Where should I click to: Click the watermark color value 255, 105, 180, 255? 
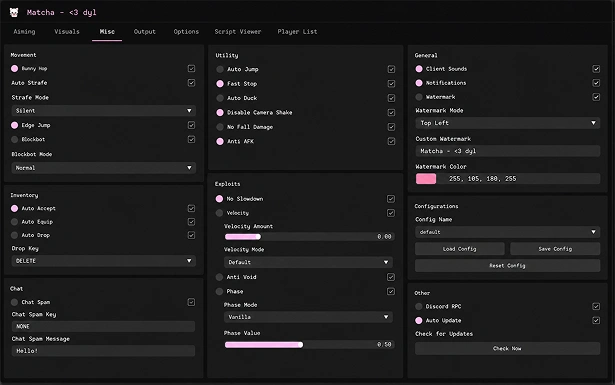(x=482, y=179)
